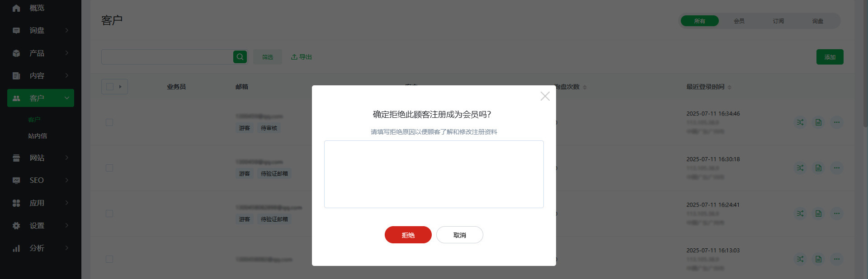Open the dropdown arrow beside the select-all checkbox
The width and height of the screenshot is (868, 279).
click(x=120, y=87)
